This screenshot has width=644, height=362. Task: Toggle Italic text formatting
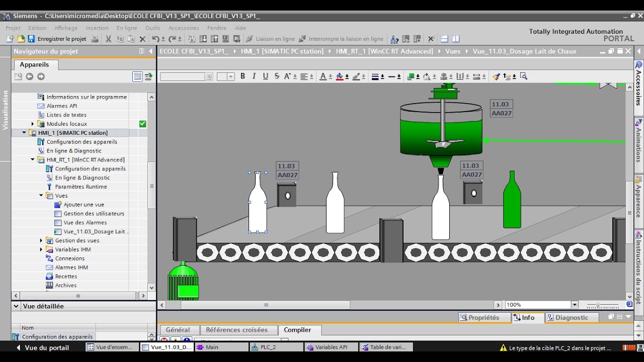(254, 76)
